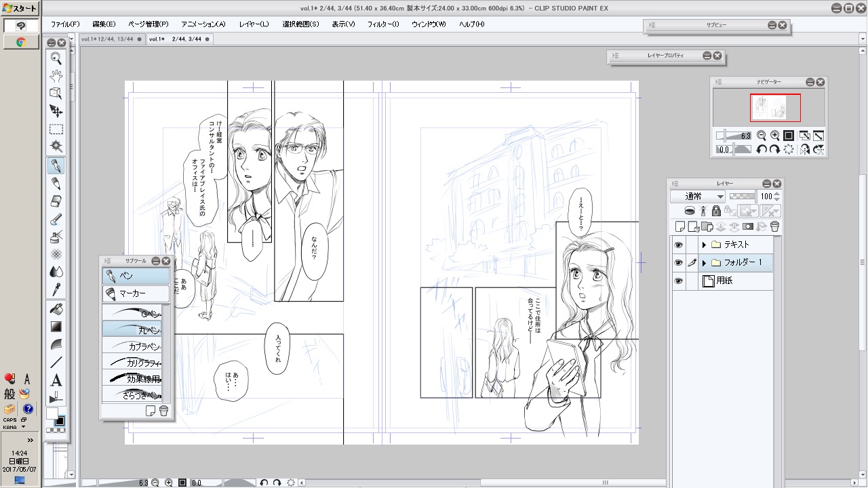Switch to the vol.1 12/44, 13/44 tab

click(108, 39)
